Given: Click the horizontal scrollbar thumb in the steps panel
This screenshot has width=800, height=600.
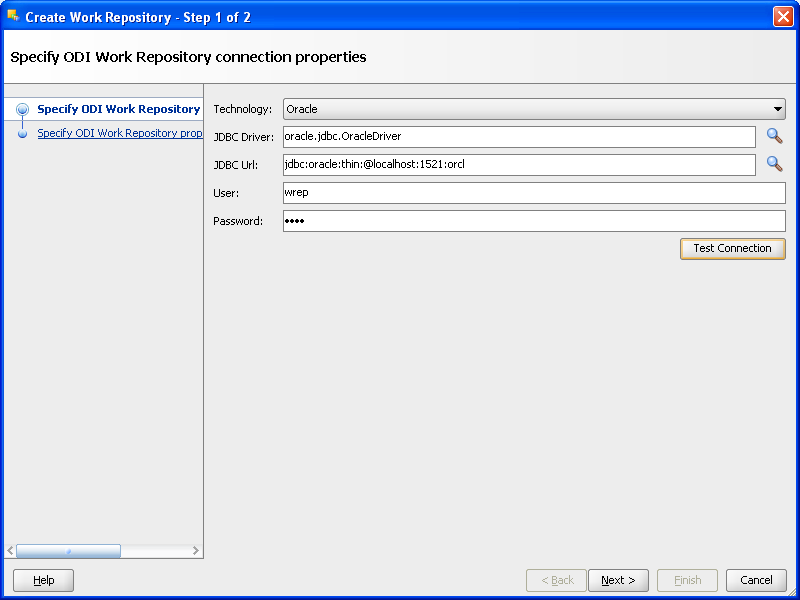Looking at the screenshot, I should point(68,551).
